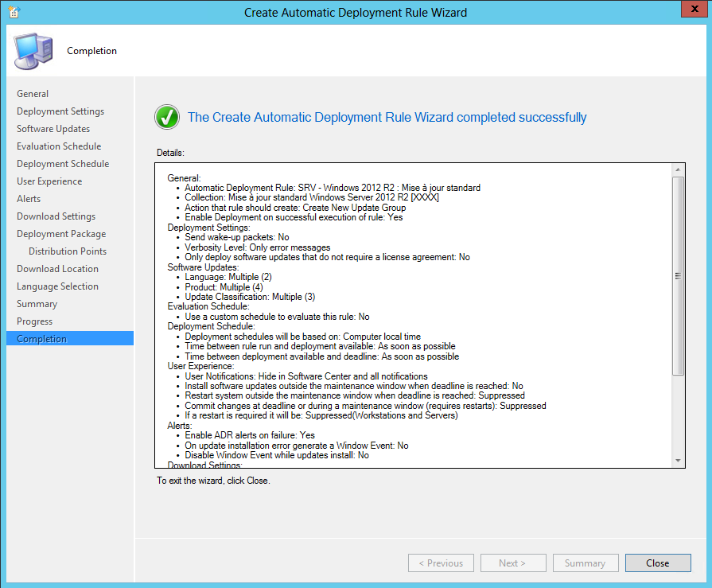Click 'Automatic Deployment Rule: SRV - Windows 2012 R2' line

pyautogui.click(x=333, y=188)
